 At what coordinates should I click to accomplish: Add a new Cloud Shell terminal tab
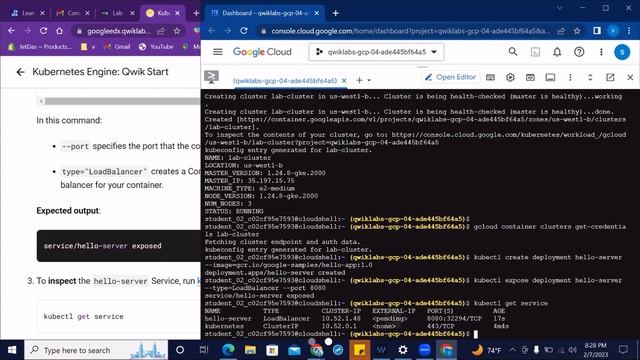point(359,80)
